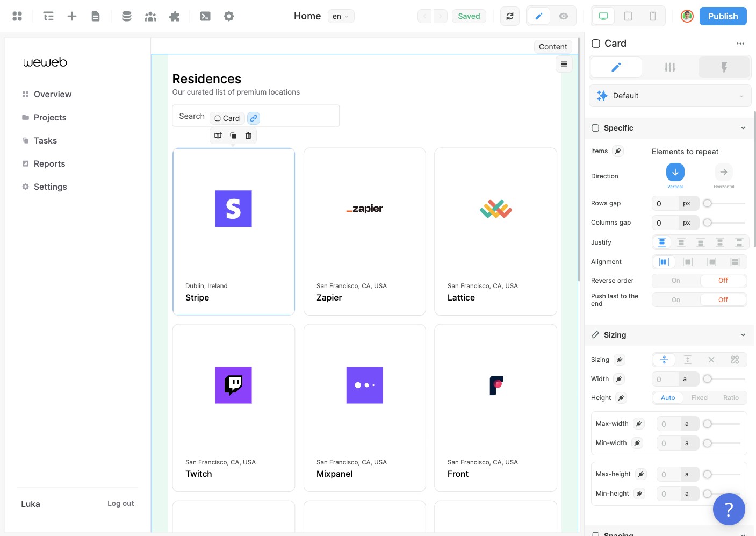Click the Log out link
The width and height of the screenshot is (756, 536).
[121, 503]
